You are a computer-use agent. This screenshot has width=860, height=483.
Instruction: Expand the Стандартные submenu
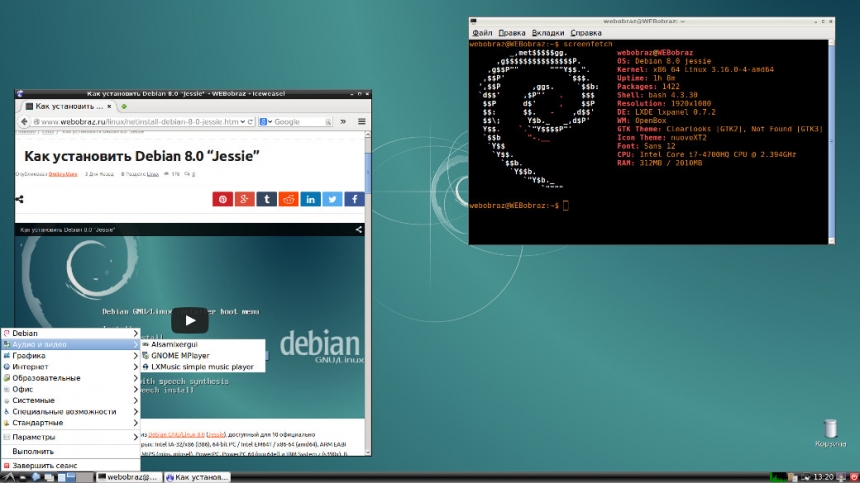(70, 423)
